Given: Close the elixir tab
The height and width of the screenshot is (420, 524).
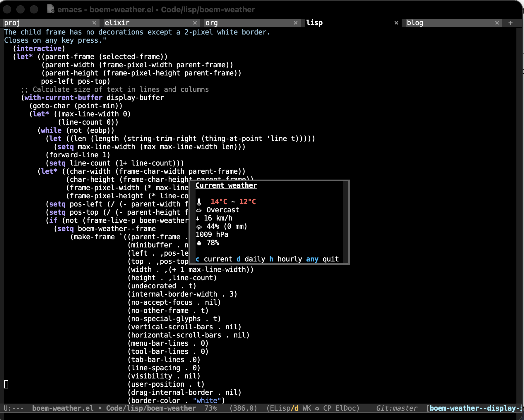Looking at the screenshot, I should coord(195,23).
